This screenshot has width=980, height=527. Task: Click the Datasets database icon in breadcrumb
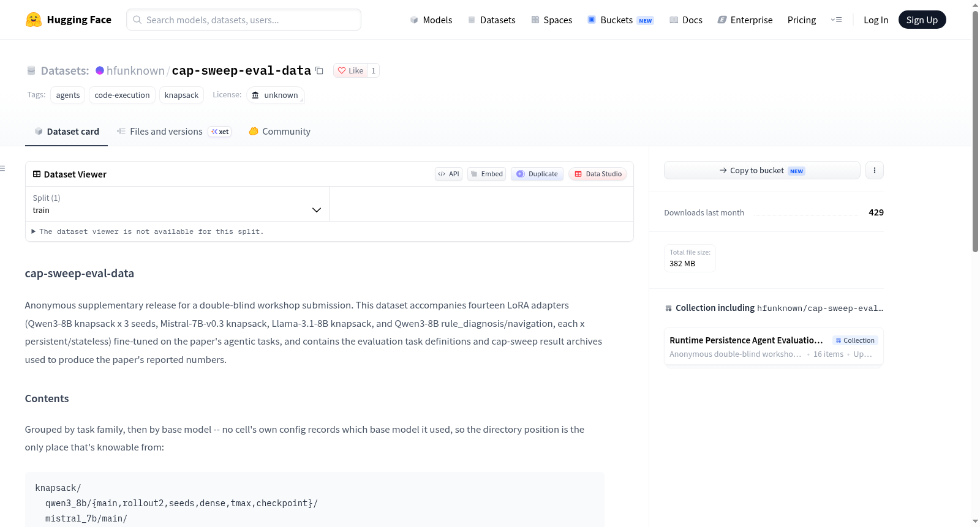[31, 71]
